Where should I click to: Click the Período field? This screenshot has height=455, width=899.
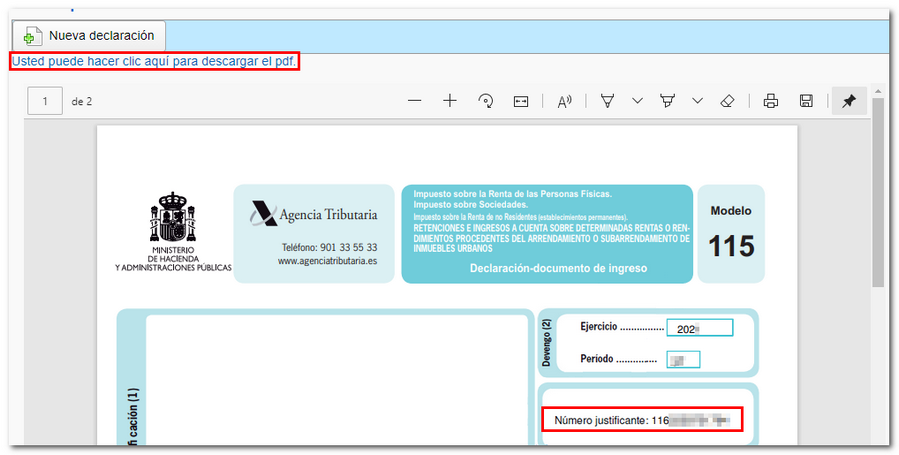[x=683, y=360]
